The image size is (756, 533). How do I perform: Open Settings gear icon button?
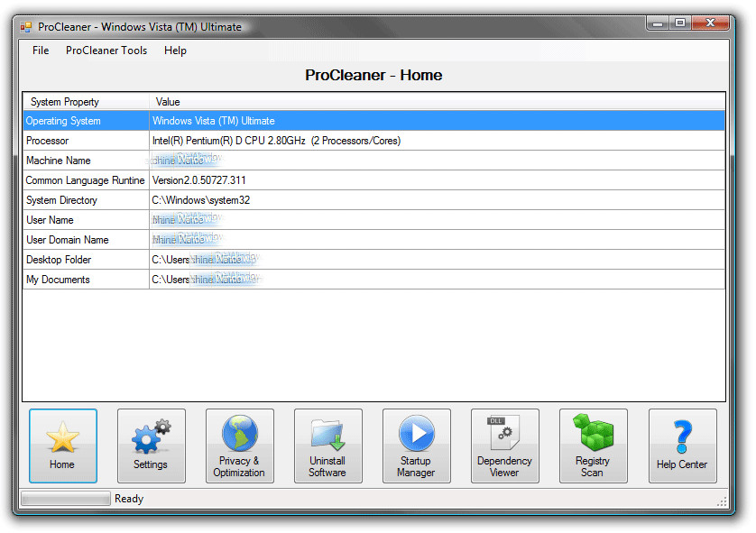(x=152, y=446)
